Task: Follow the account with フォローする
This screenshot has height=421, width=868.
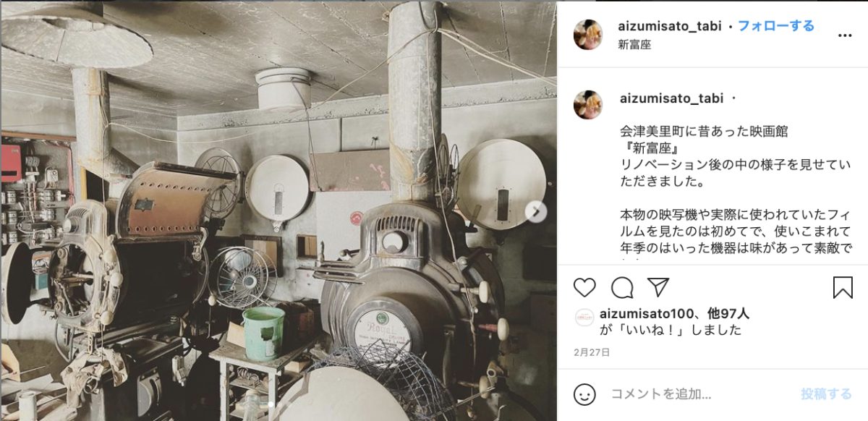Action: [776, 26]
